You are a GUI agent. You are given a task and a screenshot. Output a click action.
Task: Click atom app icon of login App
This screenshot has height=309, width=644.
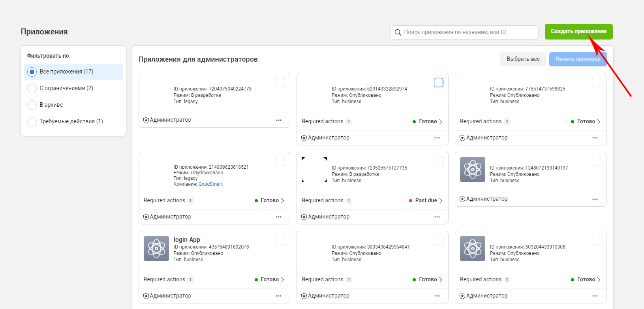156,249
